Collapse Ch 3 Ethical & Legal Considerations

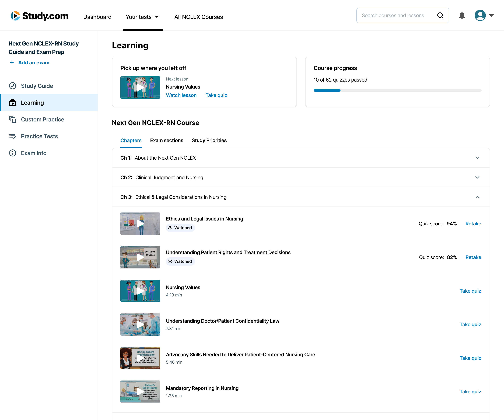click(301, 197)
